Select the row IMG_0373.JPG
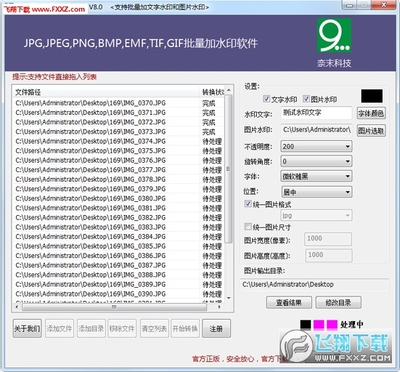Screen dimensions: 400x372 [119, 132]
